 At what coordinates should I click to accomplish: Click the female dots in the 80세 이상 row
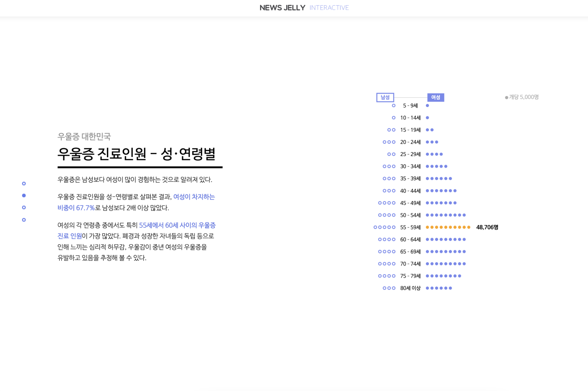pyautogui.click(x=439, y=288)
